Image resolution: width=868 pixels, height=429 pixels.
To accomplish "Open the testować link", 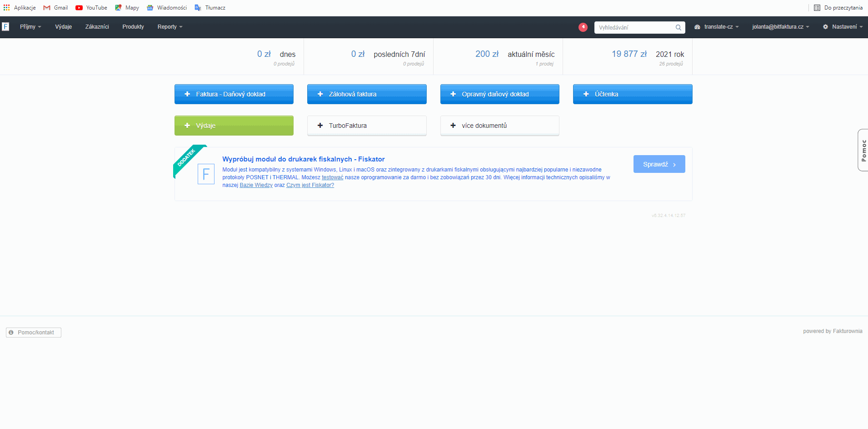I will click(333, 177).
